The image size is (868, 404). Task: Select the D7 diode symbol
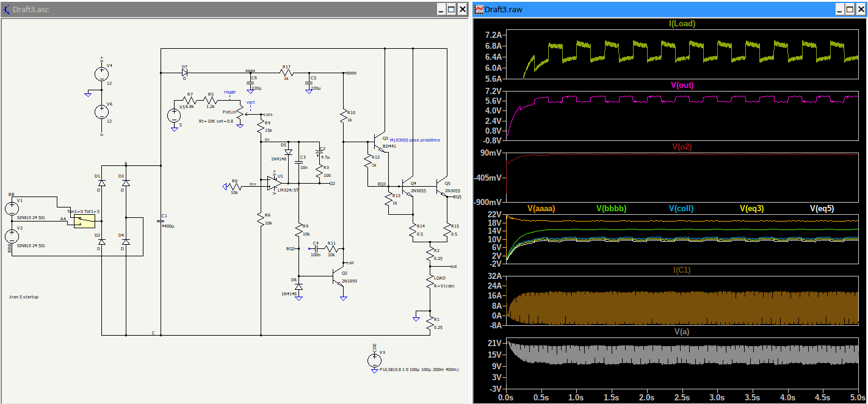coord(184,73)
